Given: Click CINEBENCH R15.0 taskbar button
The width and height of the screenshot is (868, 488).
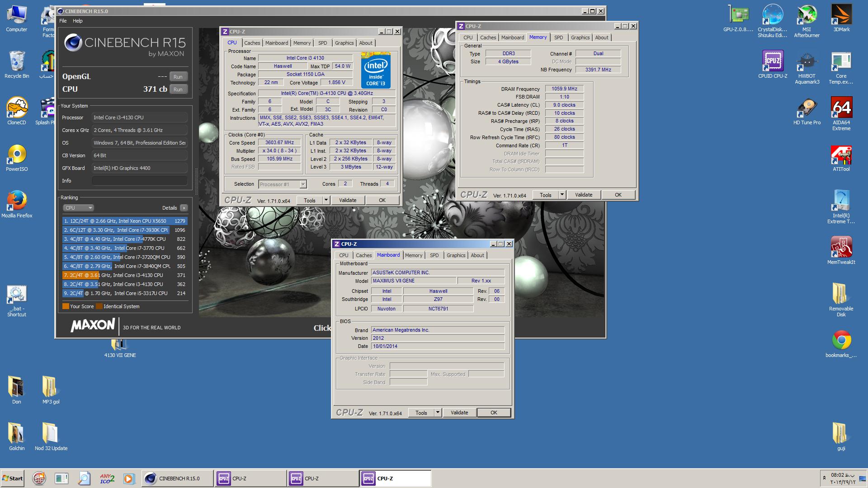Looking at the screenshot, I should 177,478.
